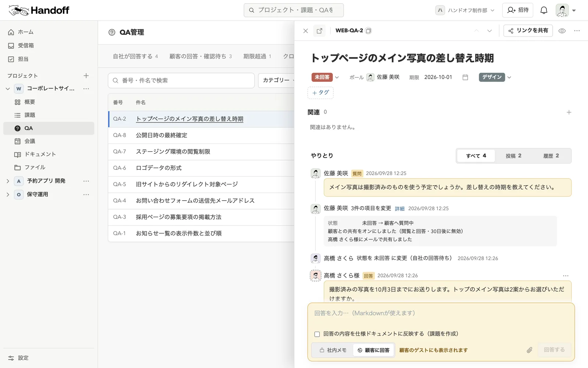Copy the WEB-QA-2 identifier

pos(369,31)
